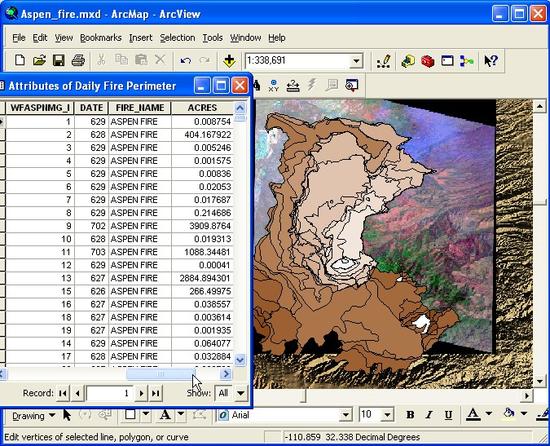Click the Add Data plus icon
Image resolution: width=550 pixels, height=446 pixels.
[229, 61]
